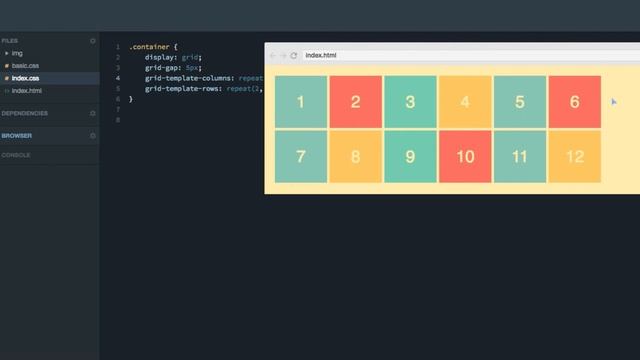Click the grid-gap code line
This screenshot has height=360, width=640.
point(173,68)
